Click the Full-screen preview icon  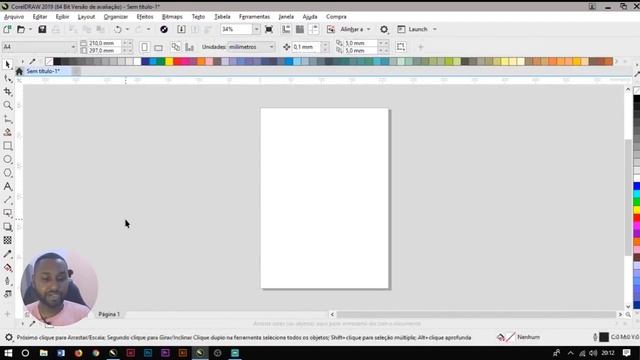tap(269, 29)
